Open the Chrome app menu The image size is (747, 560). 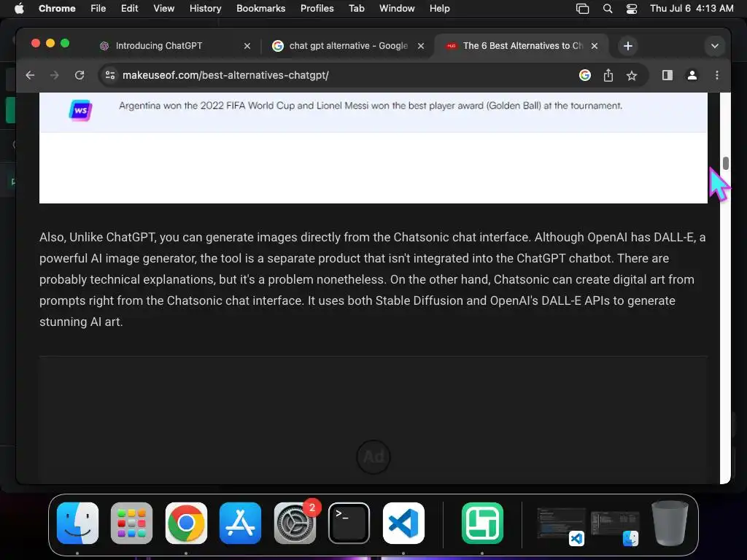[57, 8]
